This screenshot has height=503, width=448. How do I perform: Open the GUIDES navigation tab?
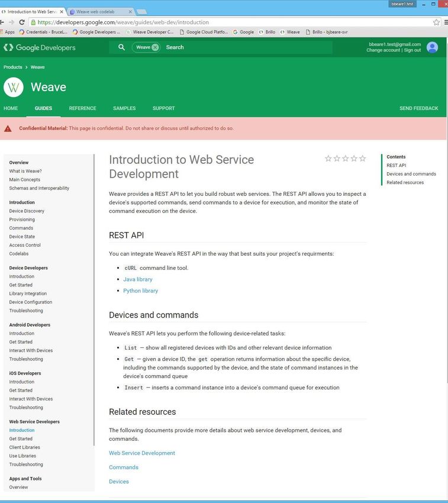(x=43, y=108)
